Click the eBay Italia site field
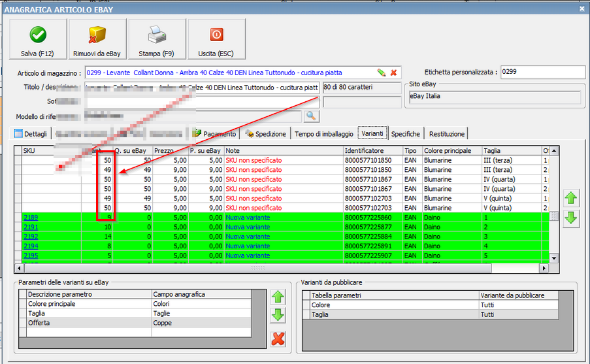This screenshot has width=590, height=364. pyautogui.click(x=495, y=97)
